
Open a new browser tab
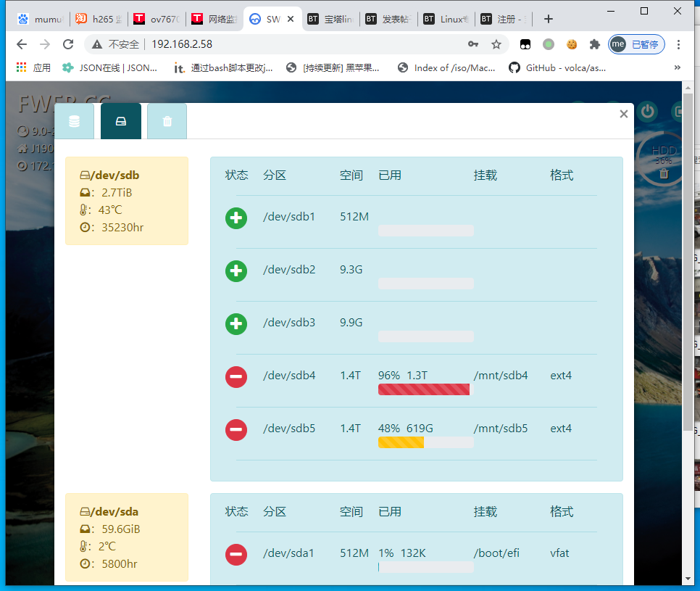(549, 19)
